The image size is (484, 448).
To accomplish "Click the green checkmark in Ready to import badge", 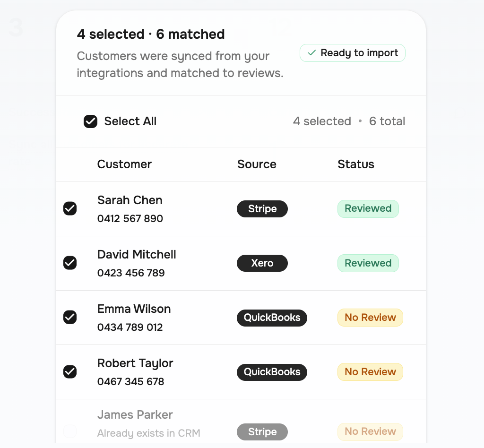I will (311, 53).
